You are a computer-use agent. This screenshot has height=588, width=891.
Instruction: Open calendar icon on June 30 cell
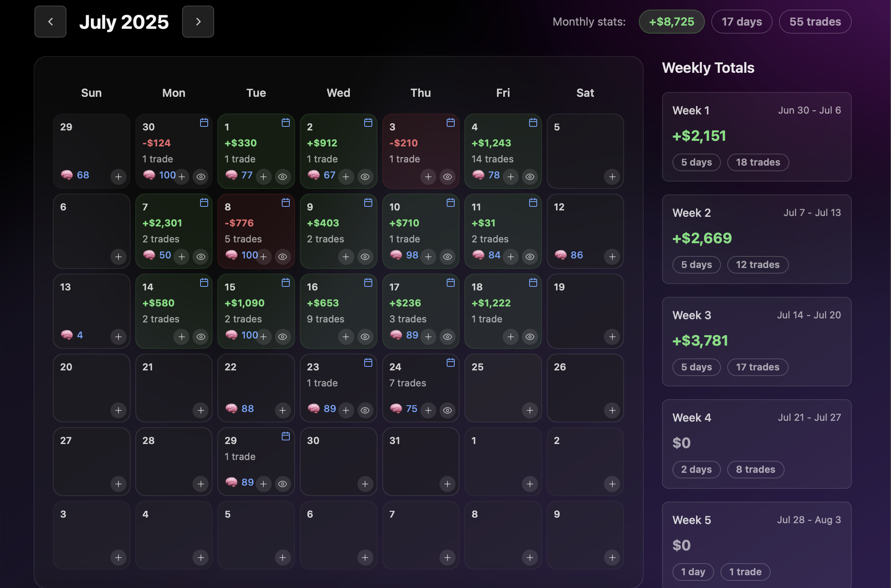(204, 122)
